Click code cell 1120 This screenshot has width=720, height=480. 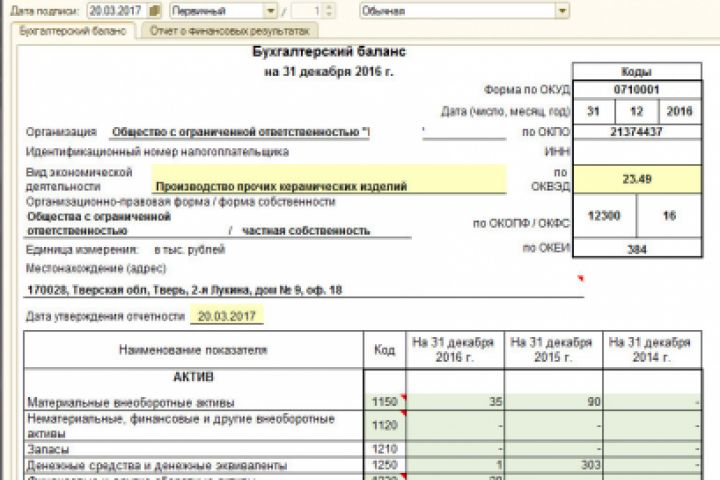(x=385, y=425)
